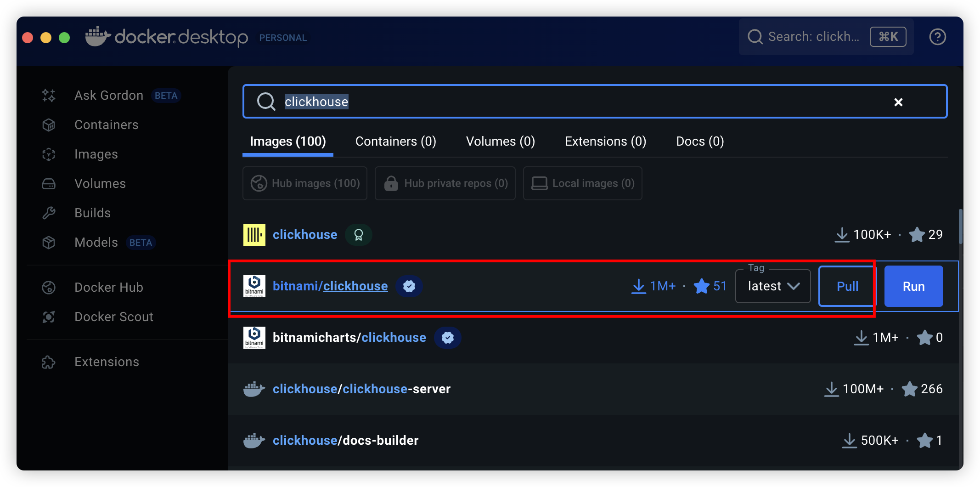Toggle the Hub private repos (0) filter

tap(445, 183)
